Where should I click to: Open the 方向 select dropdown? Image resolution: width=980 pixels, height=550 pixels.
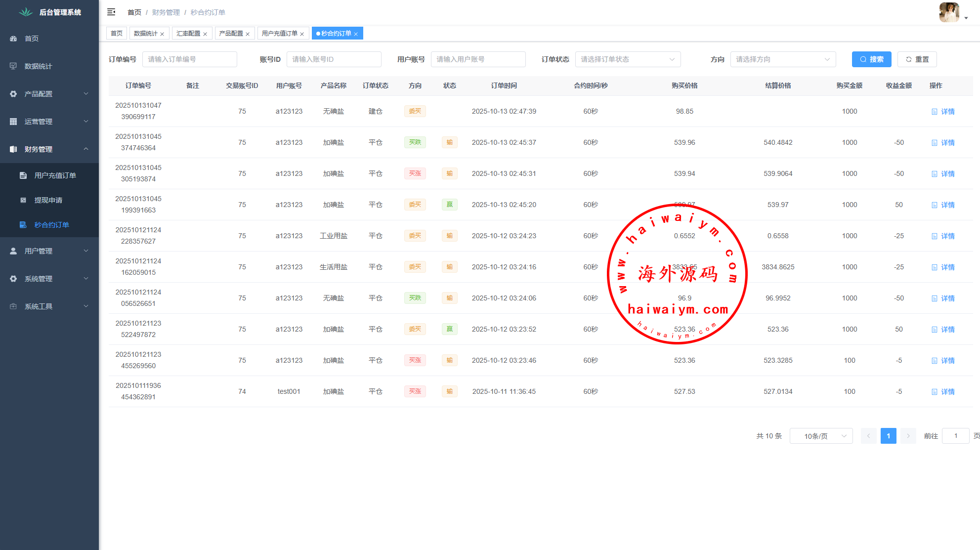(783, 59)
